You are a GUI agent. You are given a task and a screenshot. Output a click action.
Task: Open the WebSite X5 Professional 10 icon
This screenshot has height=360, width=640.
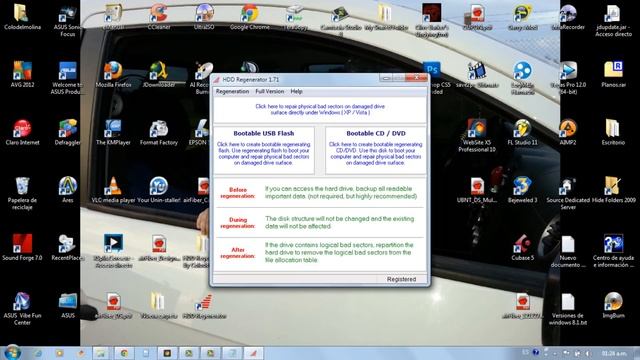(x=477, y=136)
